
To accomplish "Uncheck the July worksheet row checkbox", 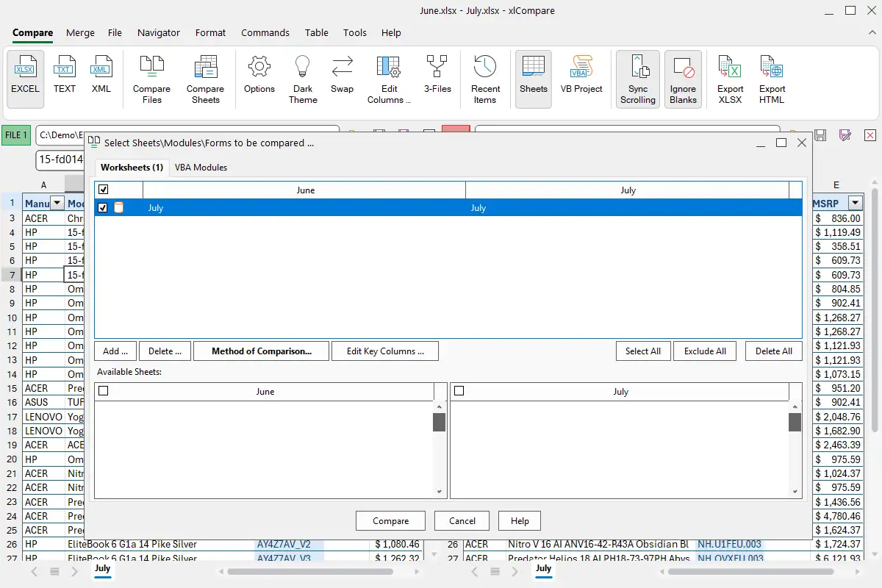I will 103,208.
